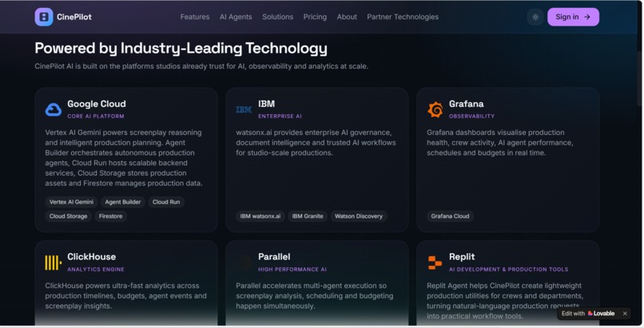Select the Cloud Storage tag
644x328 pixels.
point(68,216)
